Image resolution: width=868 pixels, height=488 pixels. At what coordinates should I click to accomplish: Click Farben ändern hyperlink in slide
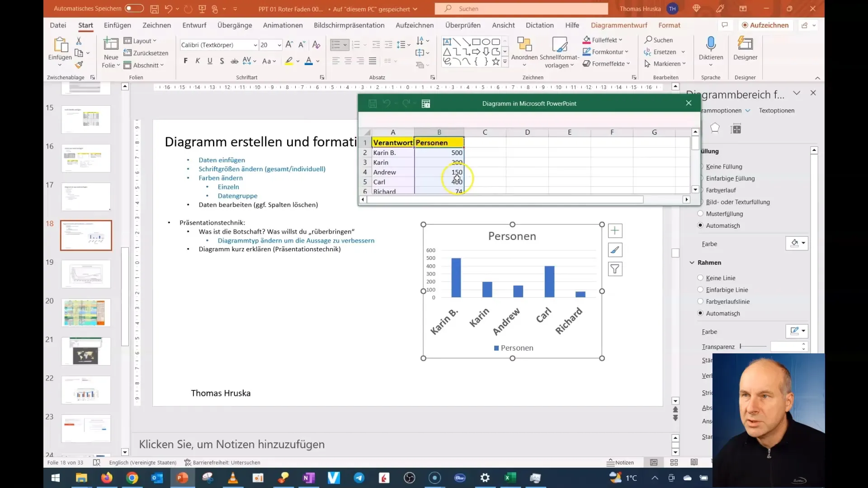click(x=221, y=178)
